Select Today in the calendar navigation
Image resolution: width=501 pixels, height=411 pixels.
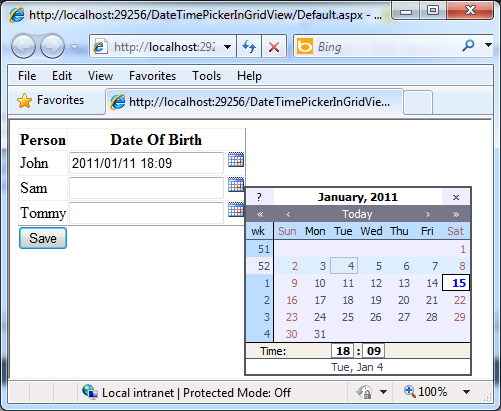(357, 214)
